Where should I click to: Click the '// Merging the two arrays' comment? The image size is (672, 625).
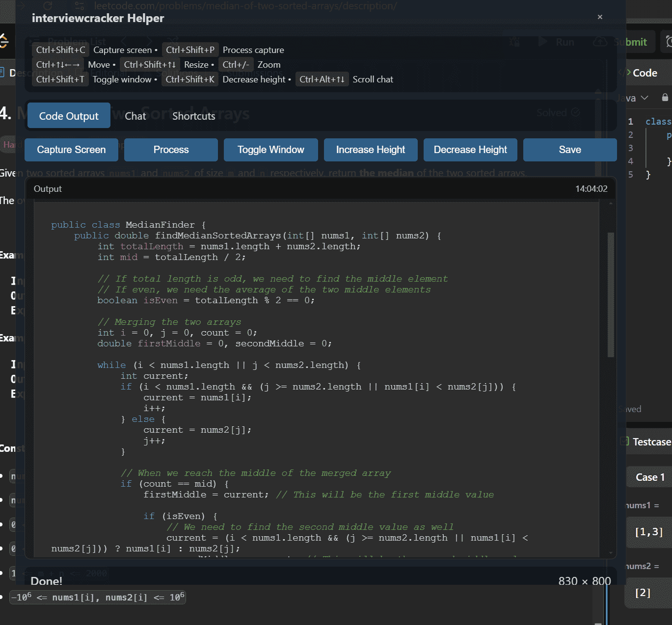169,322
